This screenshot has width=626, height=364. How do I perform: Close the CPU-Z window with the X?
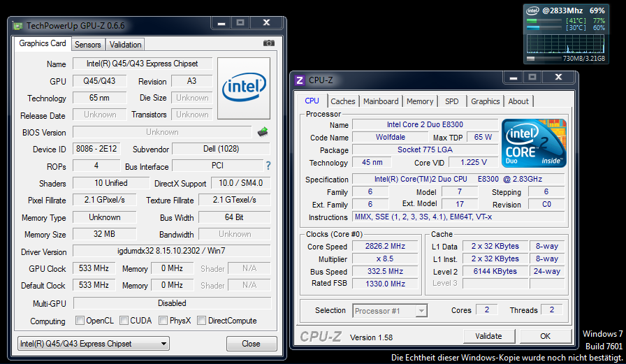[x=558, y=77]
